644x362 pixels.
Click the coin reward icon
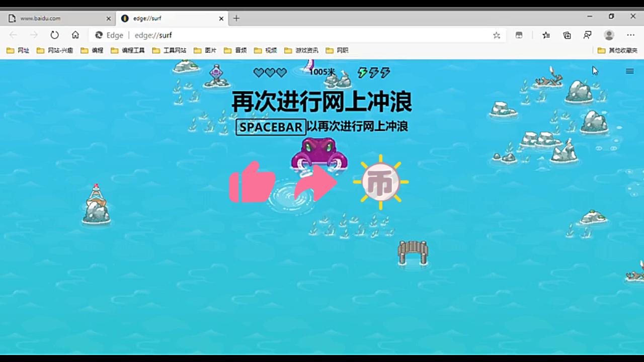[x=381, y=182]
